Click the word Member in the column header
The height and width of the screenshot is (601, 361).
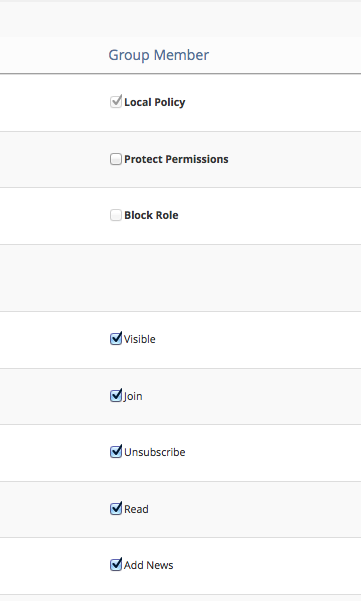click(181, 55)
